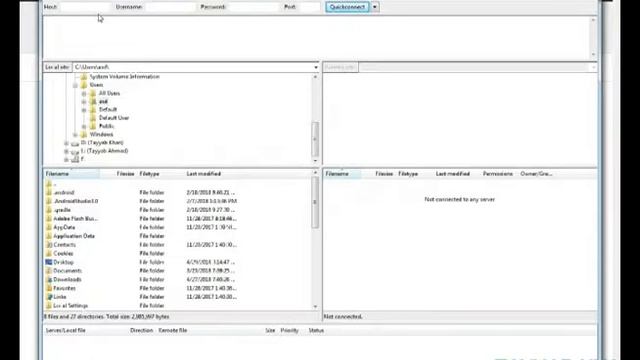Viewport: 640px width, 360px height.
Task: Select the Public folder icon in tree
Action: (x=93, y=127)
